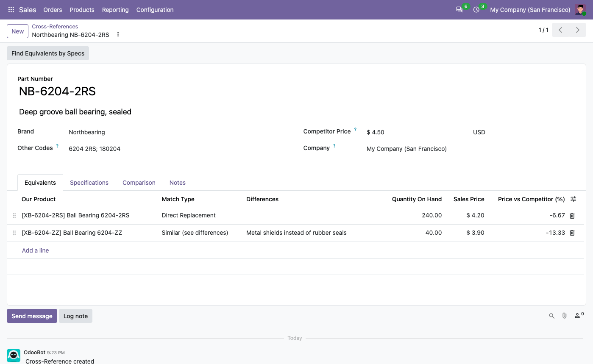Open the company switcher My Company (San Francisco)
Screen dimensions: 593x364
(x=530, y=10)
